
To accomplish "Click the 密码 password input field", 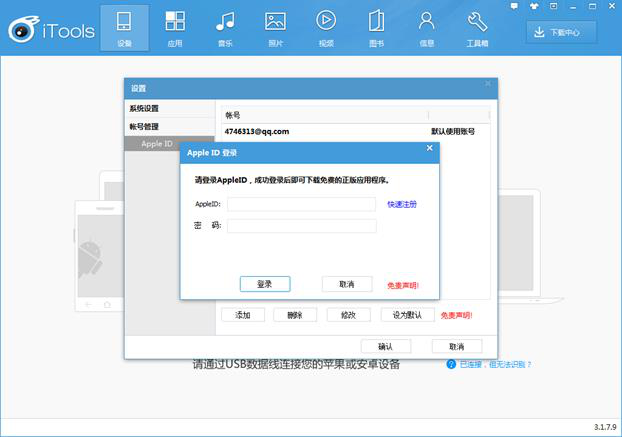I will [x=301, y=226].
